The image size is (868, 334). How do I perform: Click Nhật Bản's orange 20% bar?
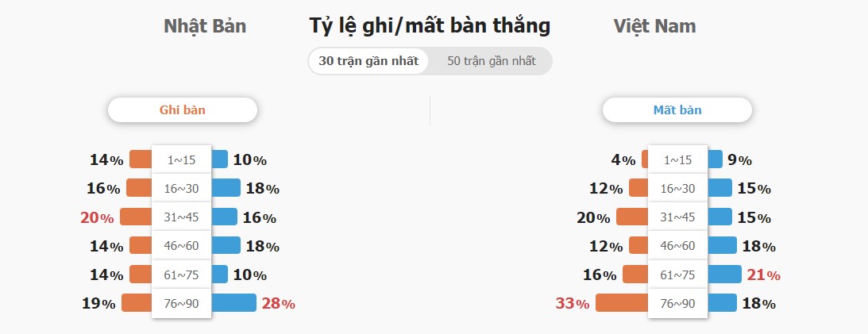coord(136,217)
